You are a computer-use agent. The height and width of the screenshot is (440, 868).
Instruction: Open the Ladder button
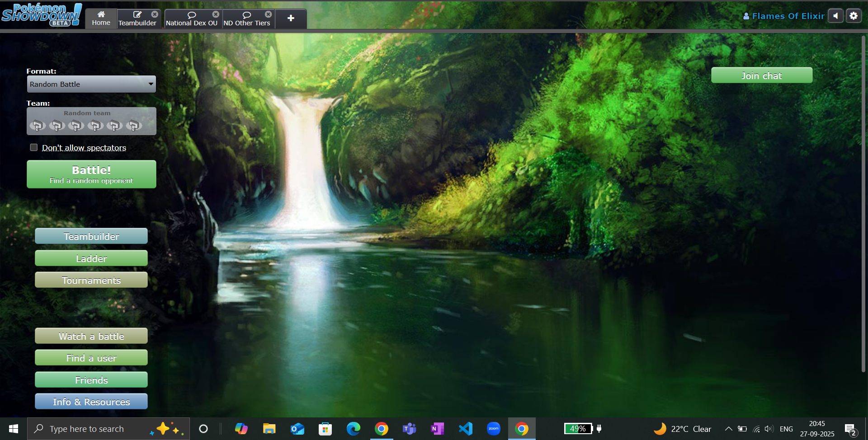[91, 258]
